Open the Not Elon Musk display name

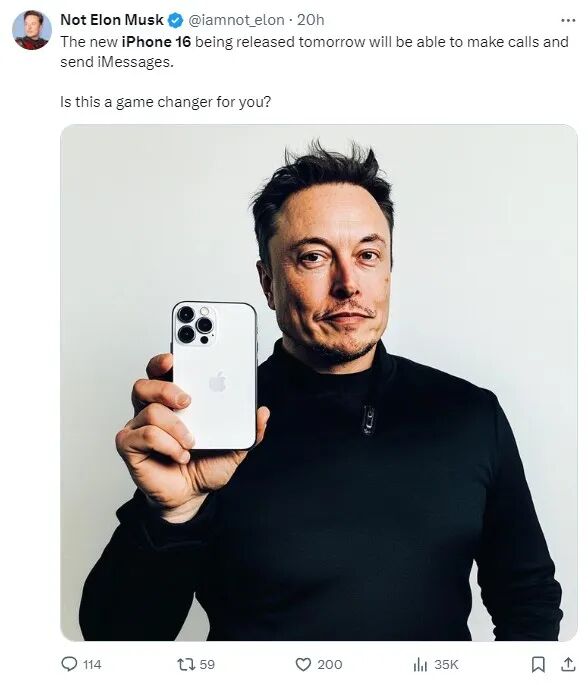(x=112, y=20)
